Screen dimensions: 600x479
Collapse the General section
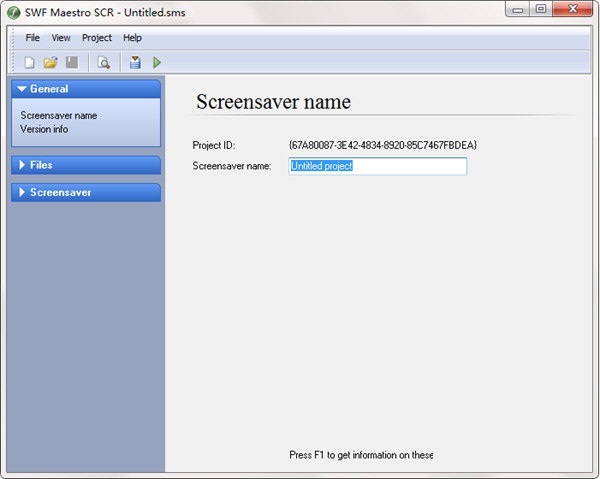click(86, 89)
